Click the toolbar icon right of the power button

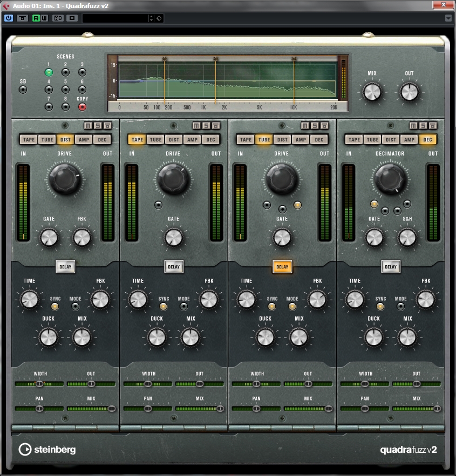tap(22, 18)
